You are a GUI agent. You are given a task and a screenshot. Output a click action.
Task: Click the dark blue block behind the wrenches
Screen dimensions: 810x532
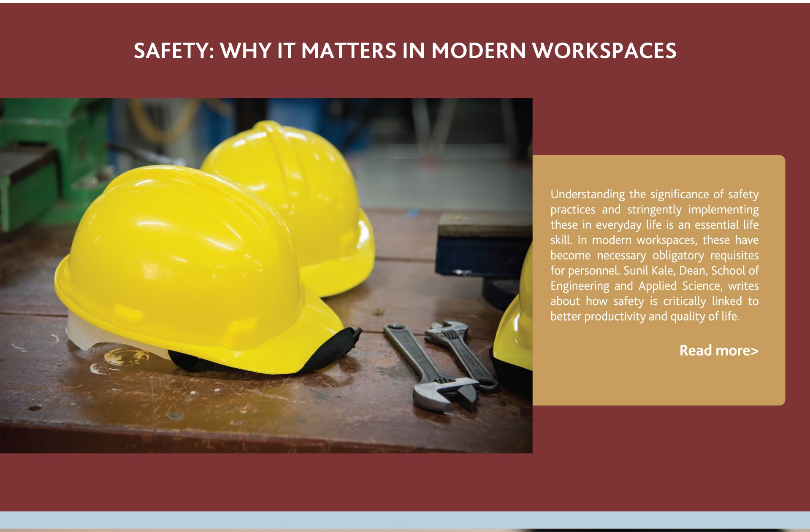point(481,249)
